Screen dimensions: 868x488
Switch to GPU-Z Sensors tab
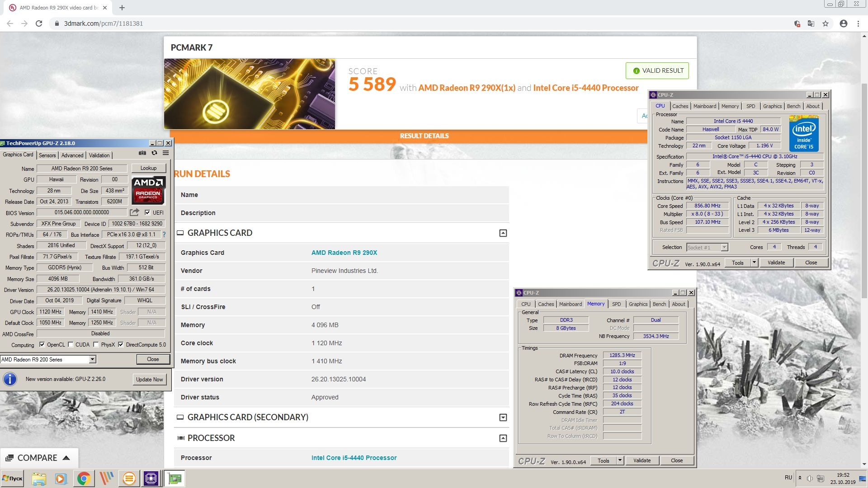pyautogui.click(x=47, y=155)
